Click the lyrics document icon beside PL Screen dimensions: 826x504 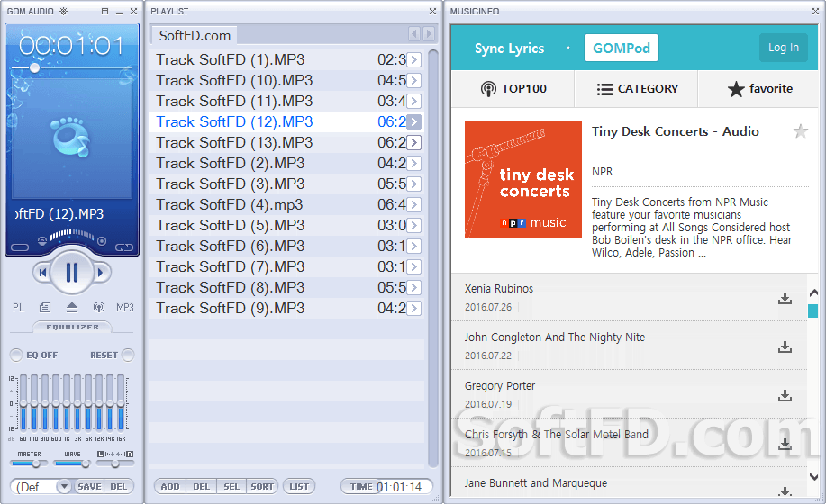point(45,307)
